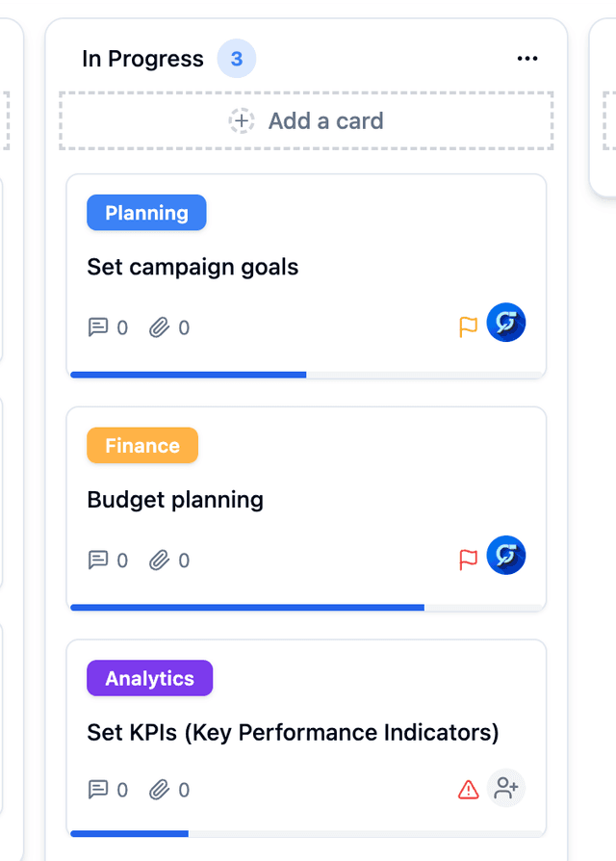Click the attachment paperclip on Set KPIs card
This screenshot has width=616, height=861.
click(159, 790)
